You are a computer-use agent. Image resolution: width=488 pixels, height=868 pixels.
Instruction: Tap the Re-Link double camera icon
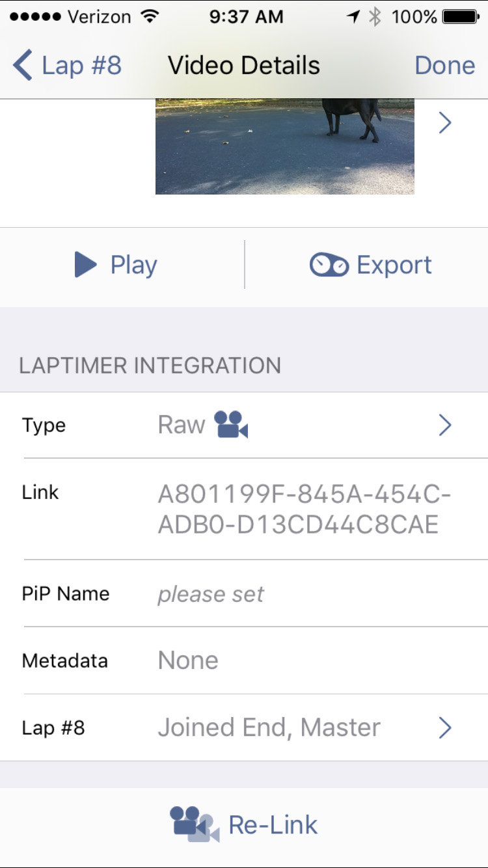(195, 824)
